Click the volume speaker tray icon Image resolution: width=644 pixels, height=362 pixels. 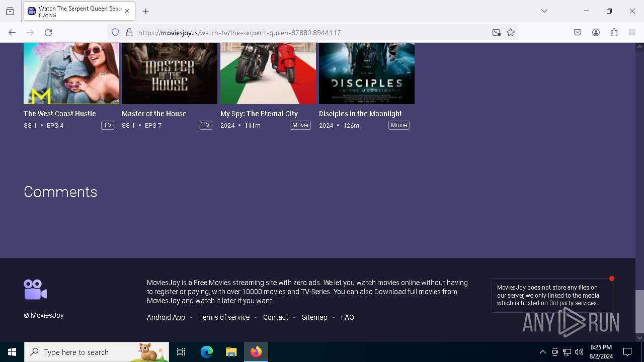tap(579, 352)
